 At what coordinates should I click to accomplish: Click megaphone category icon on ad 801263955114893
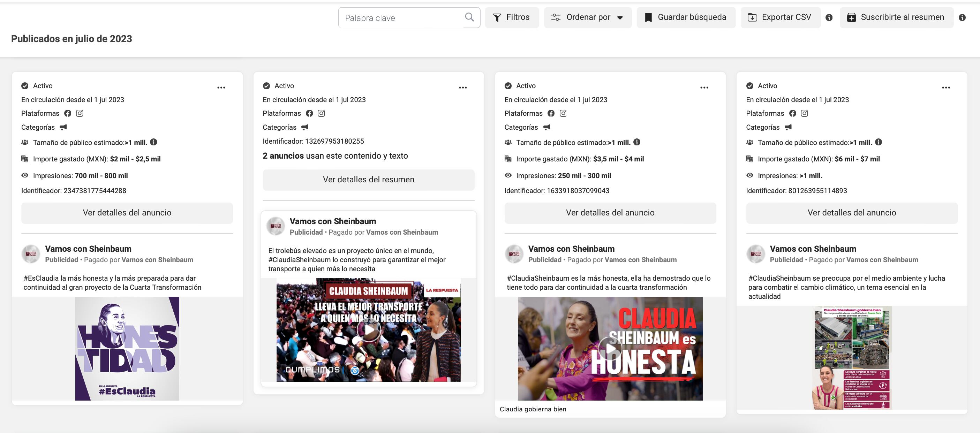[x=788, y=127]
